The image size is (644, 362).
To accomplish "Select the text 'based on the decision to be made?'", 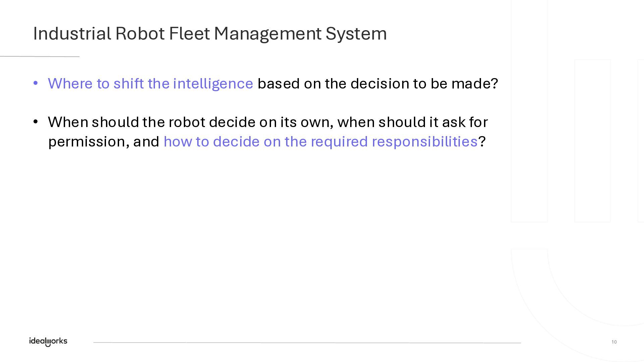I will pyautogui.click(x=378, y=83).
